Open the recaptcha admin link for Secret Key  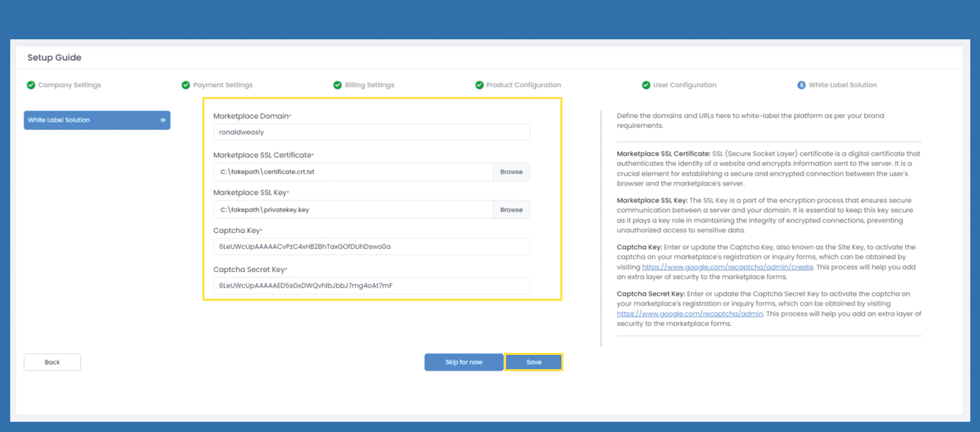pyautogui.click(x=689, y=314)
